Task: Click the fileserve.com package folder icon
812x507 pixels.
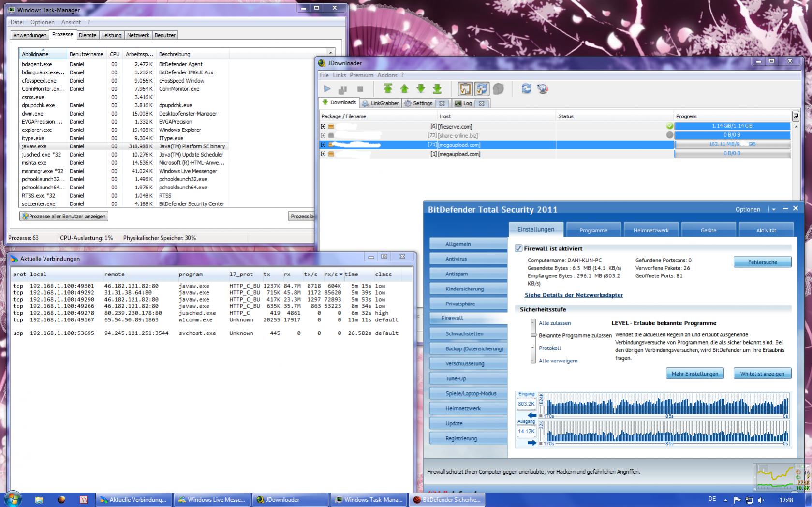Action: (331, 126)
